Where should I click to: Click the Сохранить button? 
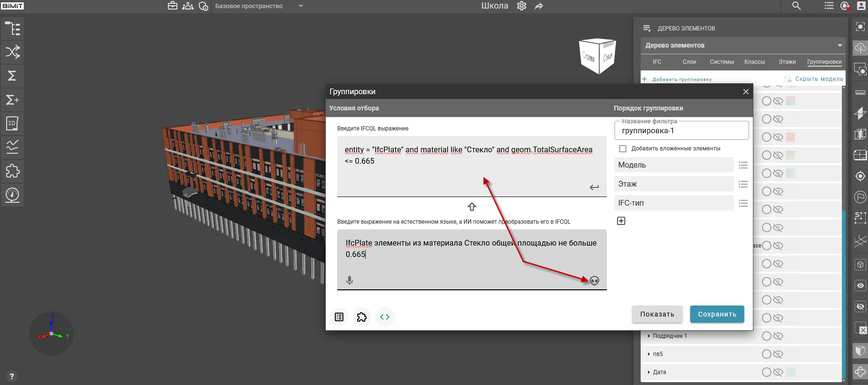tap(717, 314)
